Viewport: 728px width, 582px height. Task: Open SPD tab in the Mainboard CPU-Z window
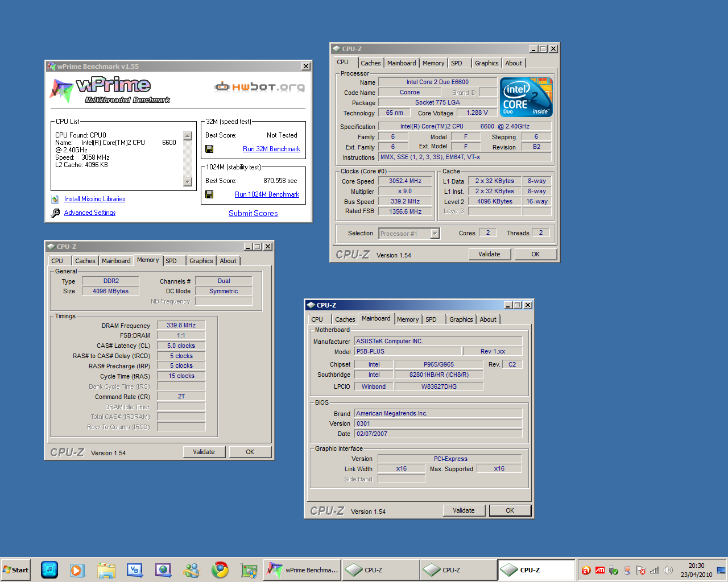click(431, 319)
